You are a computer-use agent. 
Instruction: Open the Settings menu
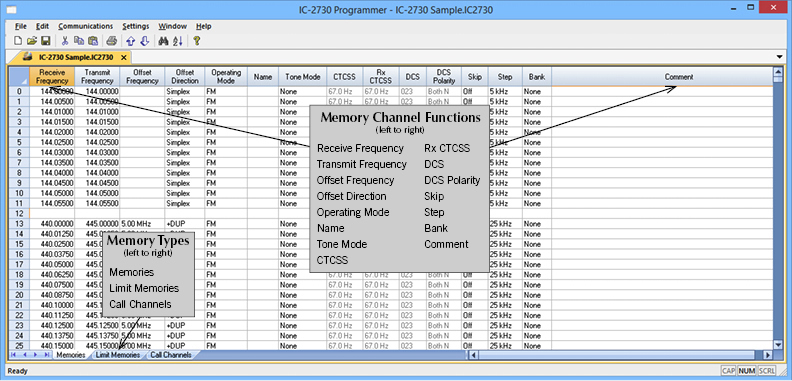coord(136,26)
